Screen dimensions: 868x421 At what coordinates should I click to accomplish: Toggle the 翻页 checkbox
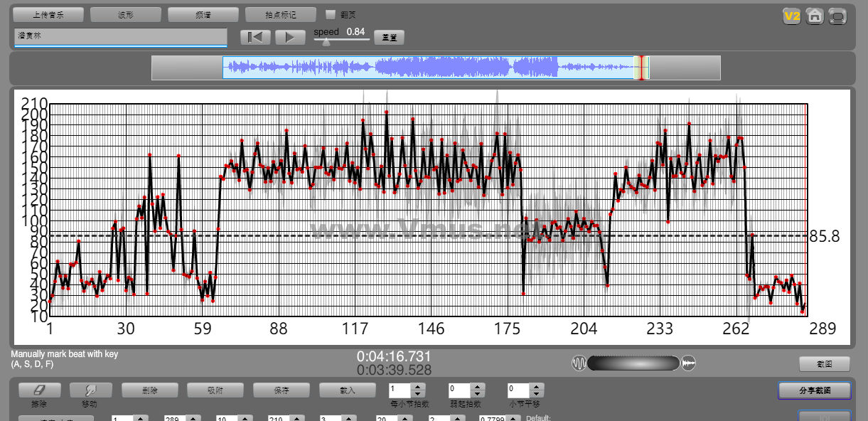click(x=331, y=14)
